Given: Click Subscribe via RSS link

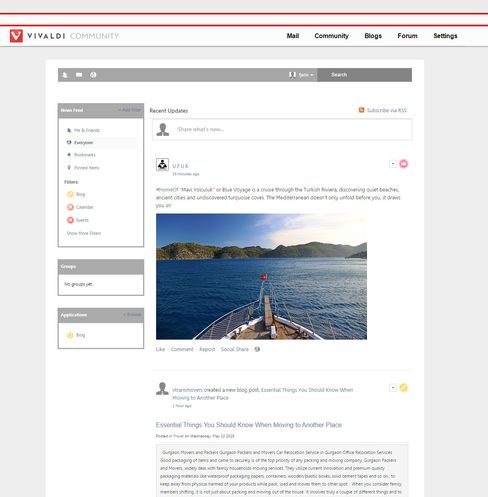Looking at the screenshot, I should 387,110.
